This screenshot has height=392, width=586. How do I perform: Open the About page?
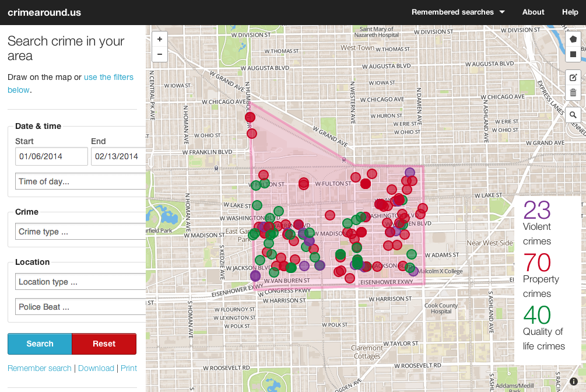pos(534,12)
